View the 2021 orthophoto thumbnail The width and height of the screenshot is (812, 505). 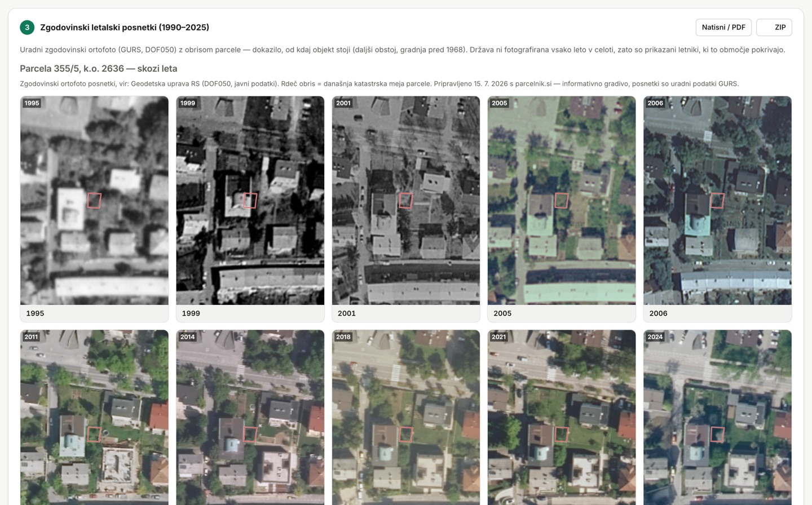click(562, 418)
